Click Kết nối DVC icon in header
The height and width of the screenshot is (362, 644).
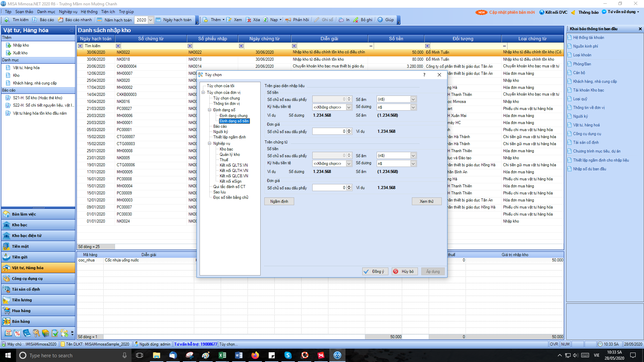point(542,12)
